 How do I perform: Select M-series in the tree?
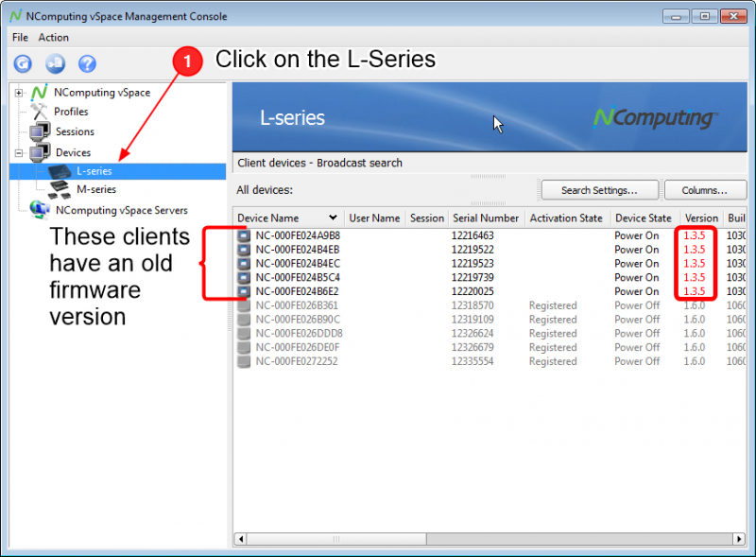[x=96, y=189]
